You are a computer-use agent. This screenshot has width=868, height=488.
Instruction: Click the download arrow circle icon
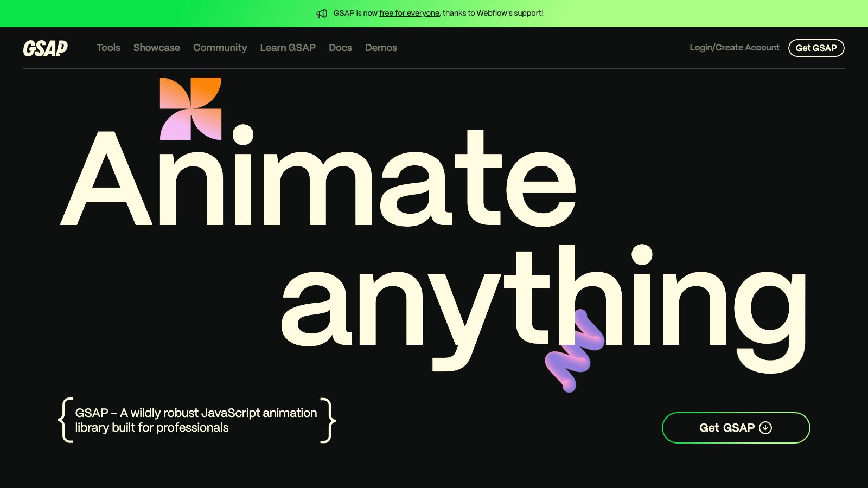765,428
